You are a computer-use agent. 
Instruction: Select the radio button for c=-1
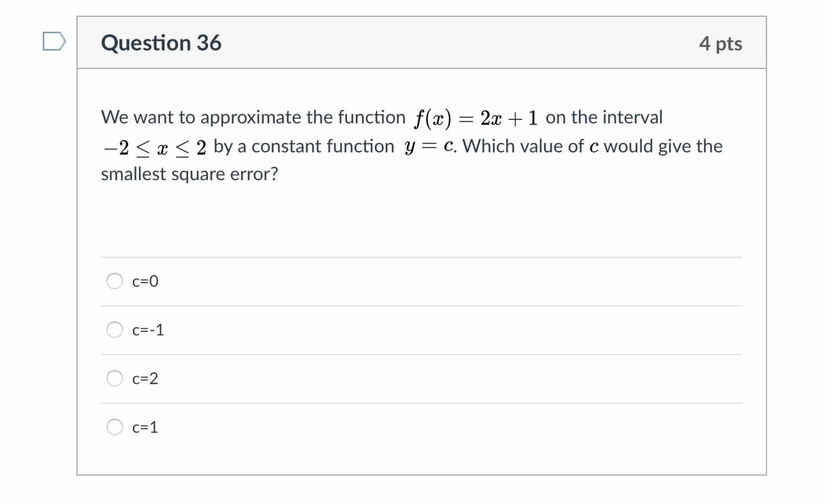pos(114,330)
